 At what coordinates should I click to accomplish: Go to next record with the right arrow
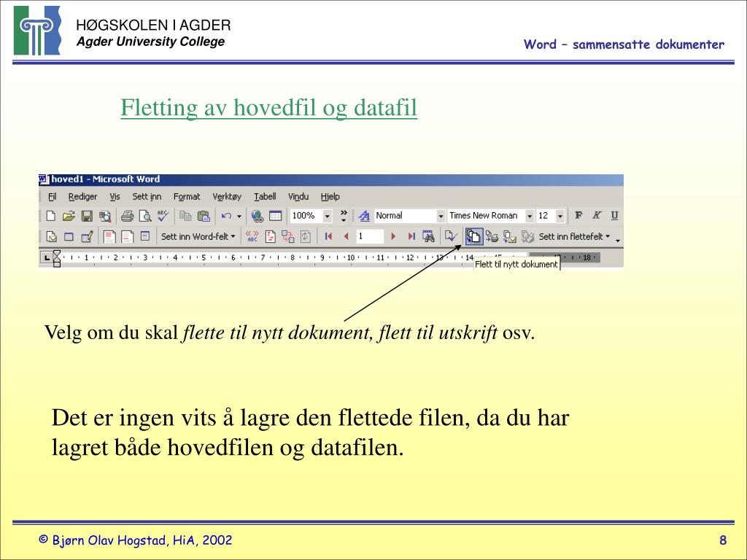tap(393, 236)
